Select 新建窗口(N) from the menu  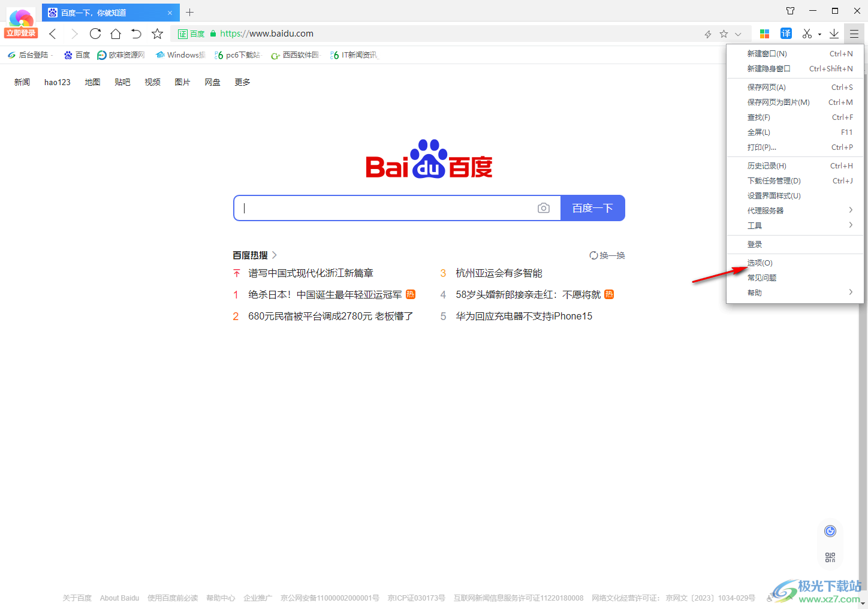[x=795, y=54]
